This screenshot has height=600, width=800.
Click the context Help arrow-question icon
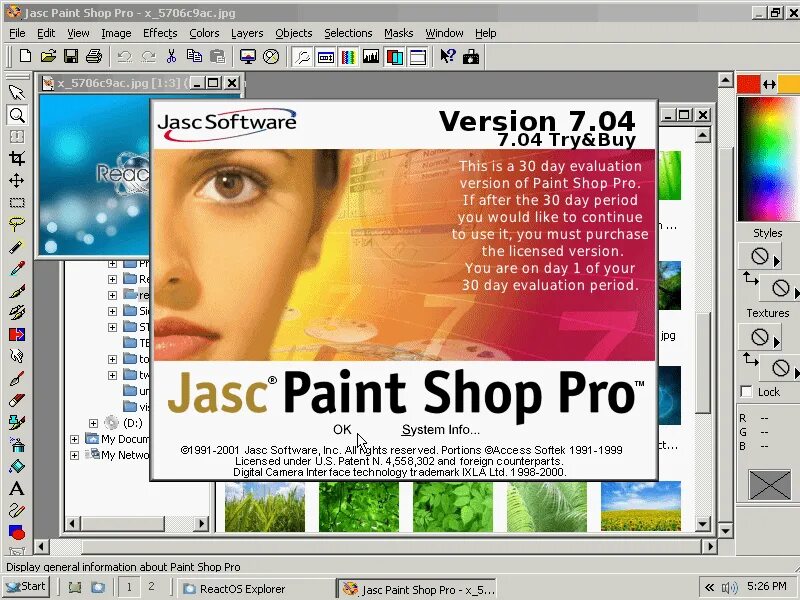click(x=447, y=56)
